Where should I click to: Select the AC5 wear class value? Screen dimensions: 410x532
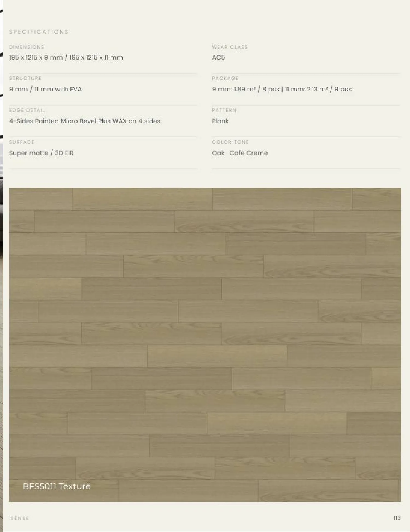pos(218,57)
